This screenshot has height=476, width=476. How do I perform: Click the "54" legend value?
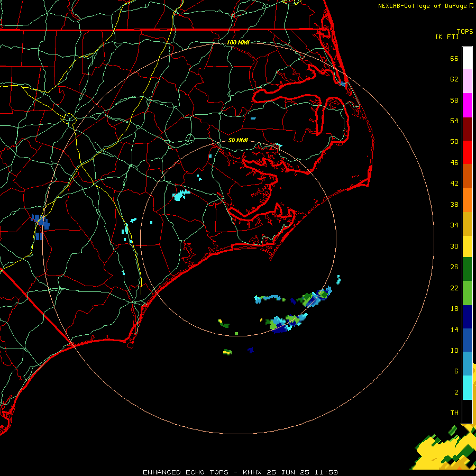coord(454,121)
